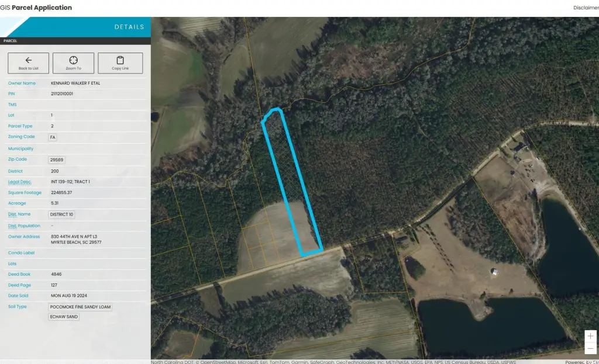The image size is (599, 364).
Task: Click the owner name KENNARD WALKER F ETAL
Action: [75, 83]
